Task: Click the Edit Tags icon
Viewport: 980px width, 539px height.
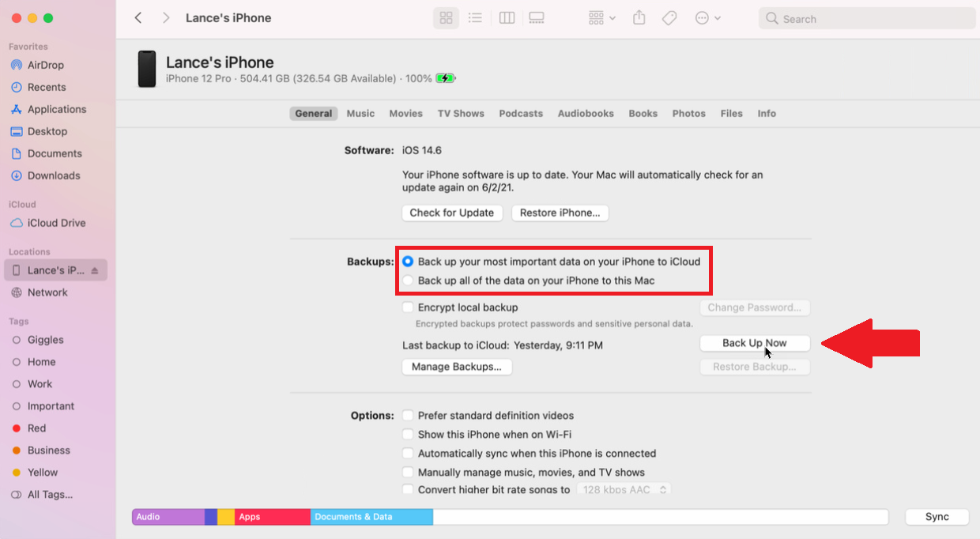Action: point(669,17)
